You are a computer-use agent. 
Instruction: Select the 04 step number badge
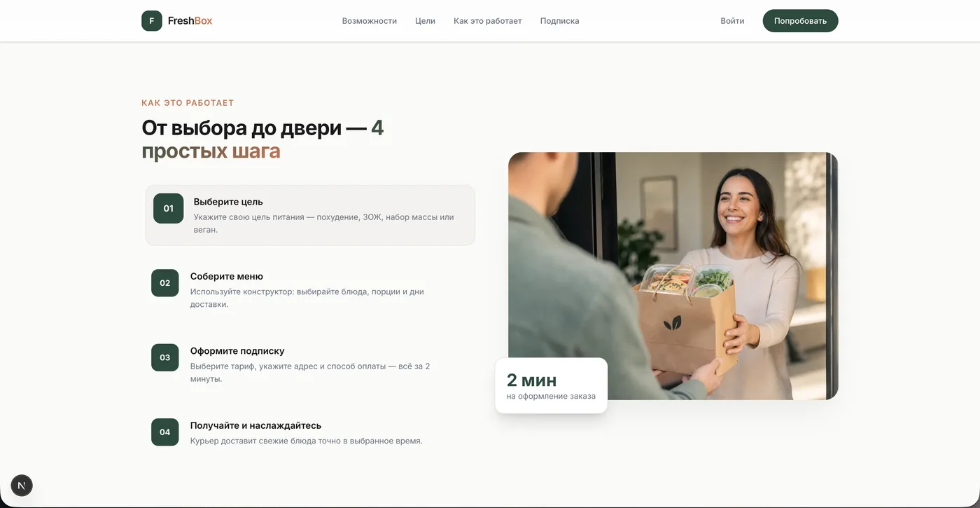point(165,432)
